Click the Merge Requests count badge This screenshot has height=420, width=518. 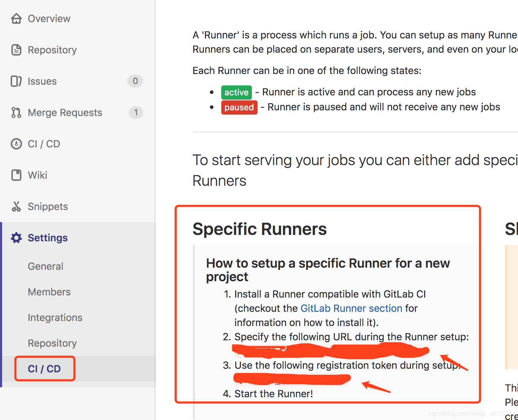(x=136, y=112)
